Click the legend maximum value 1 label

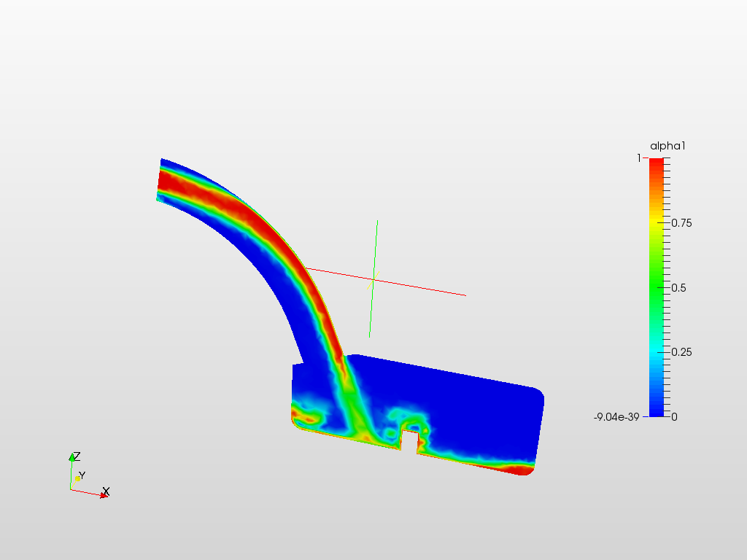(x=639, y=158)
